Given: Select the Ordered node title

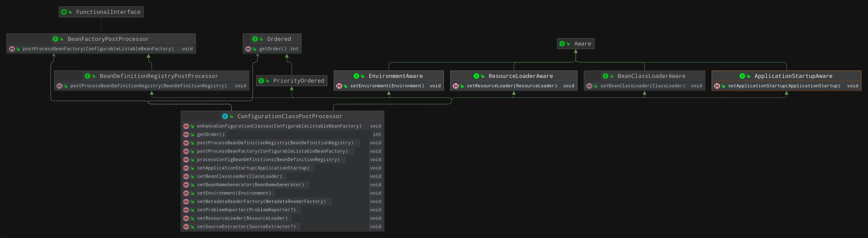Looking at the screenshot, I should (x=279, y=39).
